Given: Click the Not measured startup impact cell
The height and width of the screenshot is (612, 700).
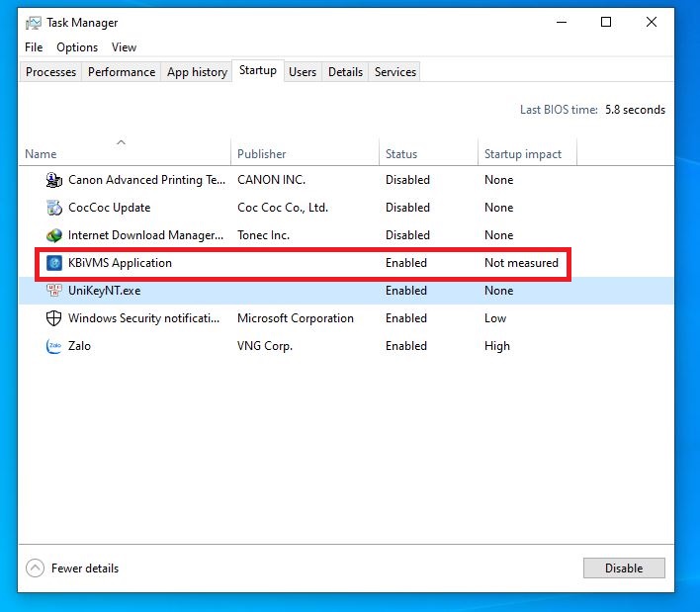Looking at the screenshot, I should [x=521, y=263].
